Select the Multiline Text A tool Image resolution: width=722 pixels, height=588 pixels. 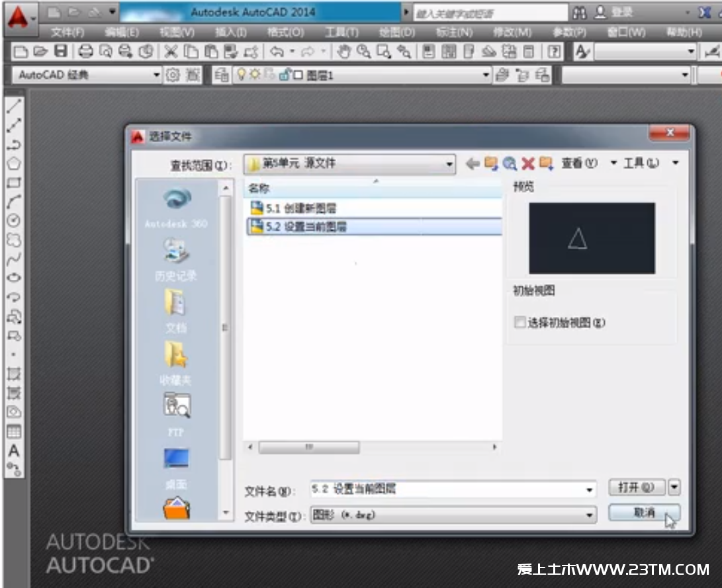pyautogui.click(x=13, y=450)
